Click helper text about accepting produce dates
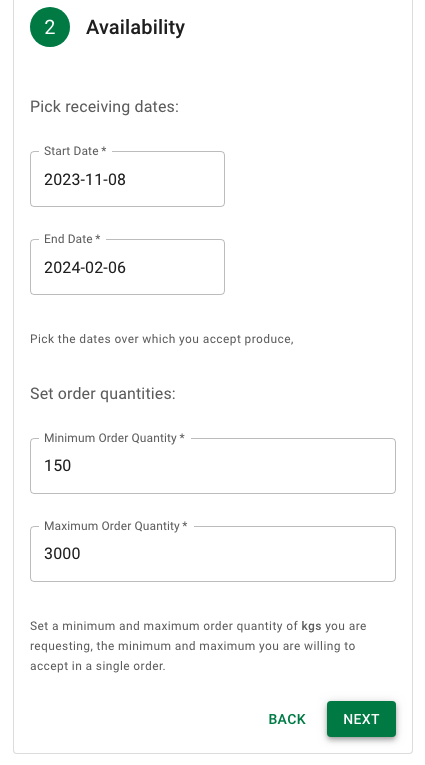Image resolution: width=425 pixels, height=765 pixels. point(162,339)
